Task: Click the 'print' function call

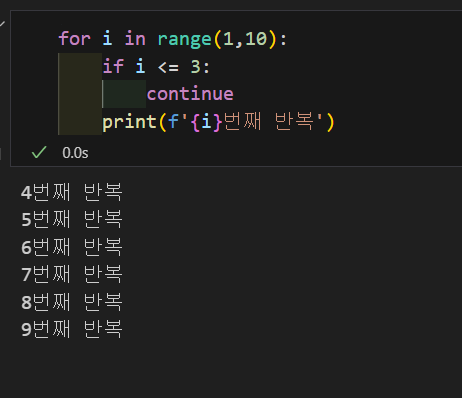Action: [129, 122]
